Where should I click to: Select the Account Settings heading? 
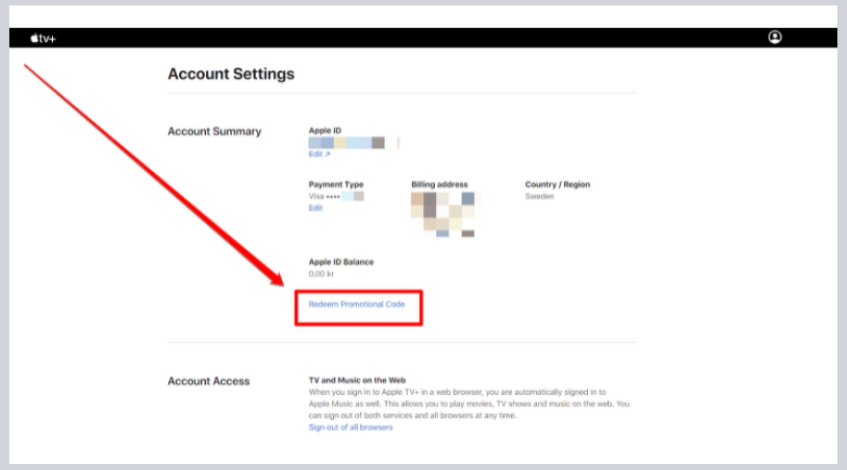pos(231,74)
